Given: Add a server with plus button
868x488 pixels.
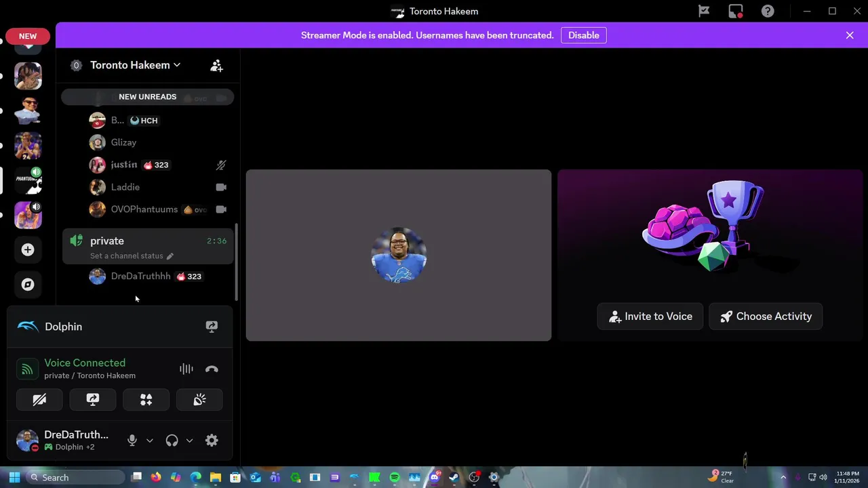Looking at the screenshot, I should click(28, 250).
